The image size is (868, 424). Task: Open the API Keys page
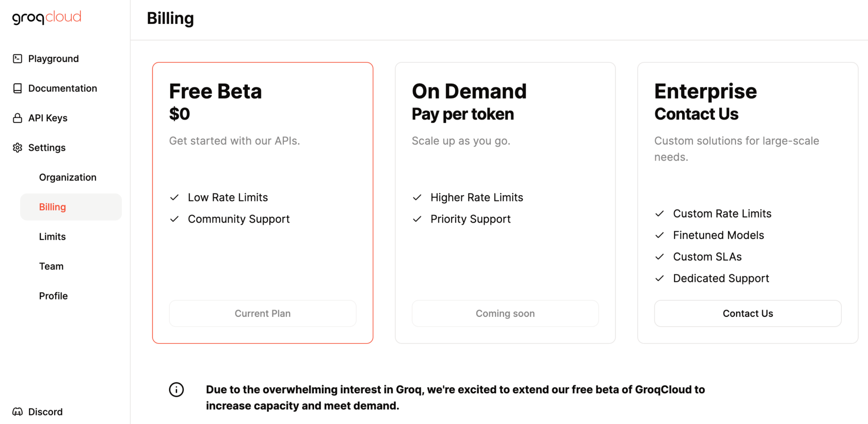(x=47, y=118)
